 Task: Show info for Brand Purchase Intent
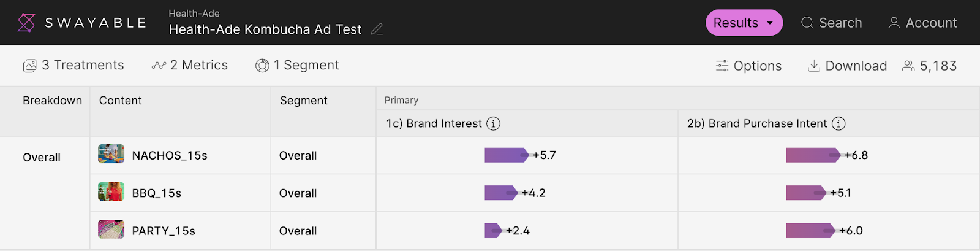click(x=839, y=123)
